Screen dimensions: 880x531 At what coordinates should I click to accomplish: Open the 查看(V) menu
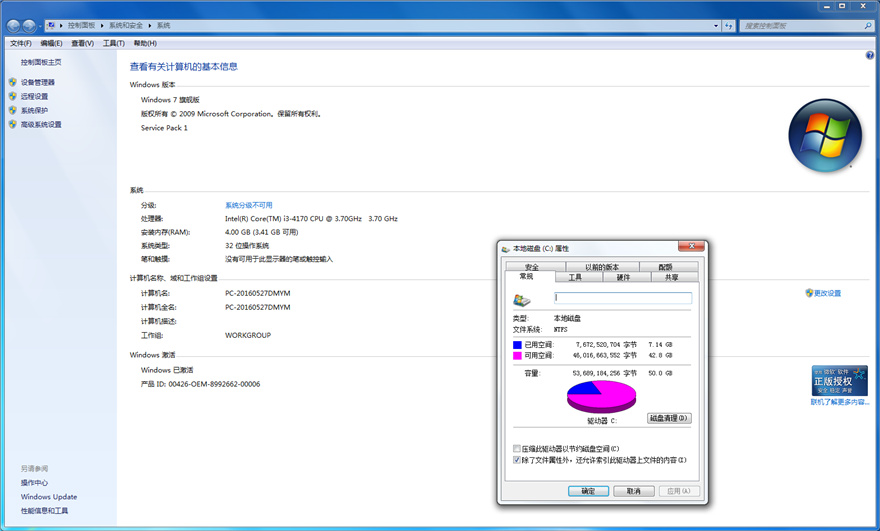click(x=82, y=43)
